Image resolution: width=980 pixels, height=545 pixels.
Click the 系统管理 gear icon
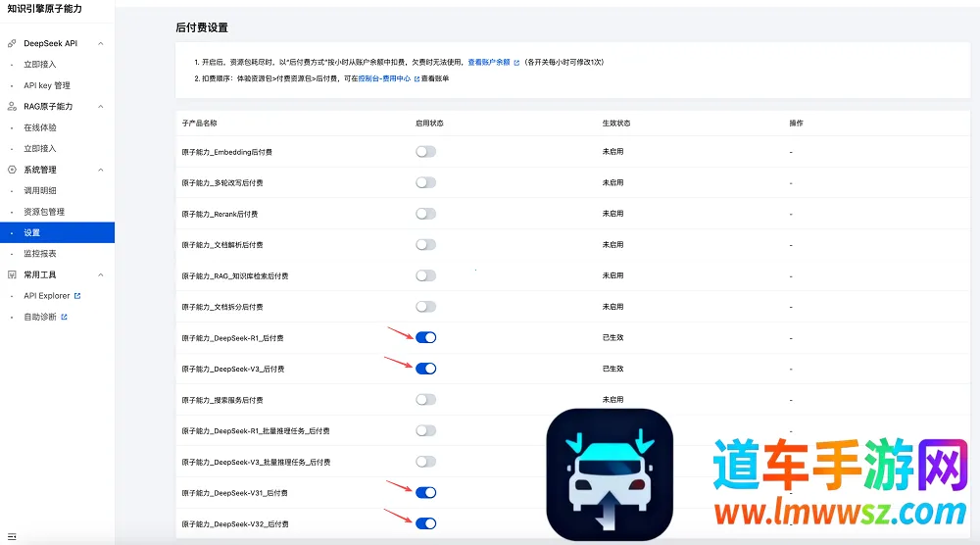(12, 170)
